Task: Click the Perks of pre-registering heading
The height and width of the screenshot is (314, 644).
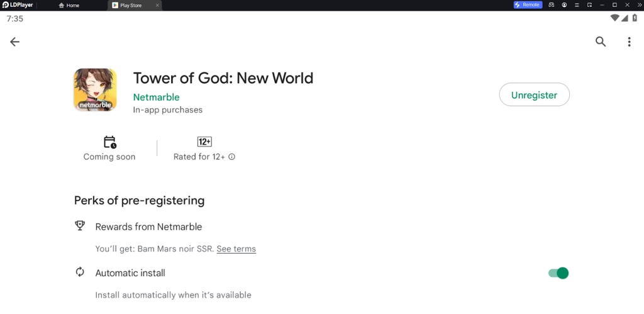Action: click(x=139, y=201)
